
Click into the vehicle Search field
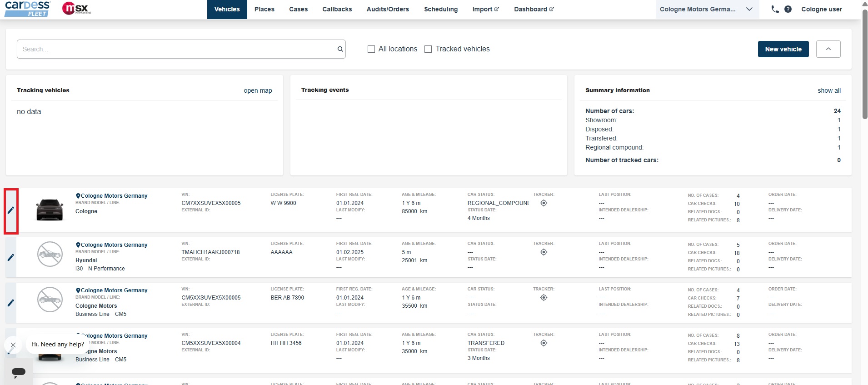177,49
